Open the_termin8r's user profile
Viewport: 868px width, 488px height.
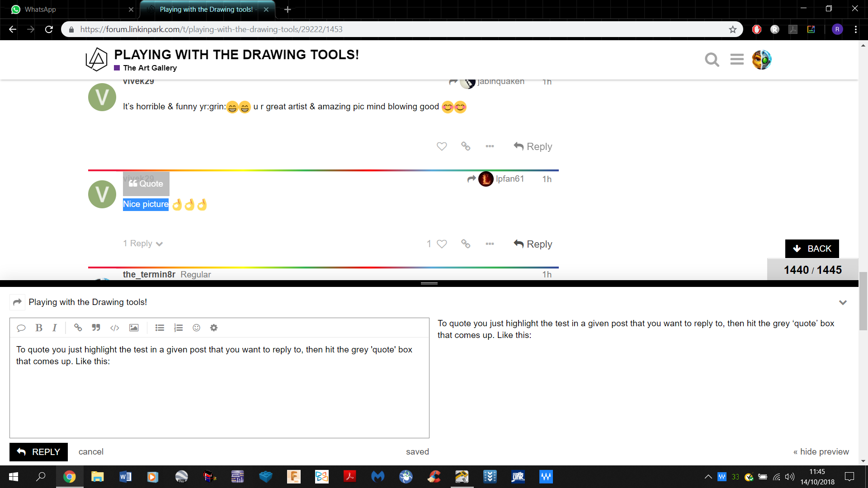tap(149, 274)
